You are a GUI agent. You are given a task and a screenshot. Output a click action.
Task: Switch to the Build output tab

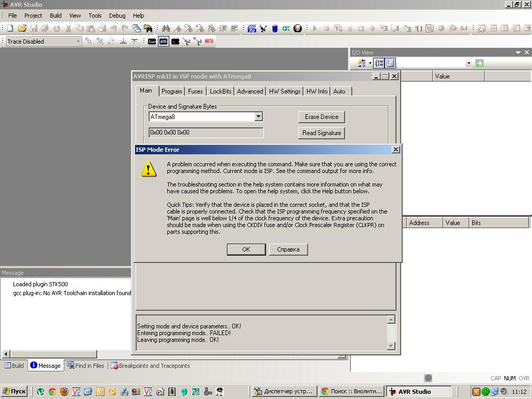[14, 366]
